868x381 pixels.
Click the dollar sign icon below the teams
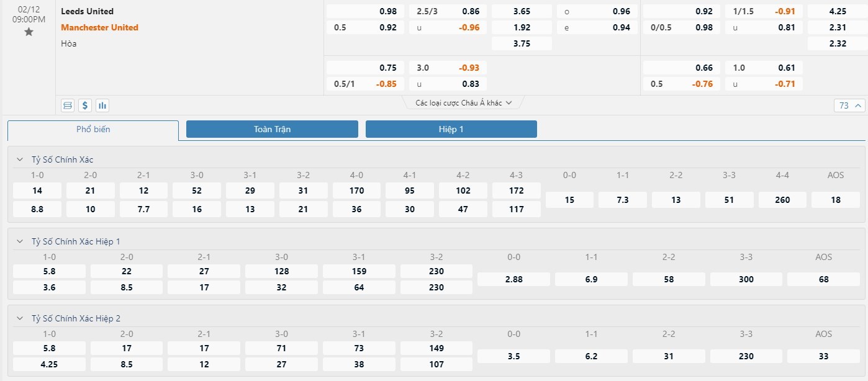pos(85,105)
